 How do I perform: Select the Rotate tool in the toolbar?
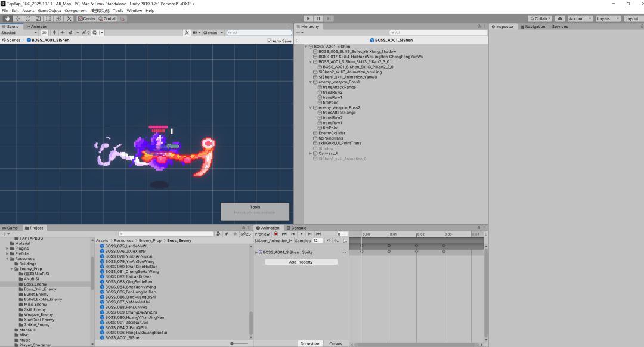(28, 18)
